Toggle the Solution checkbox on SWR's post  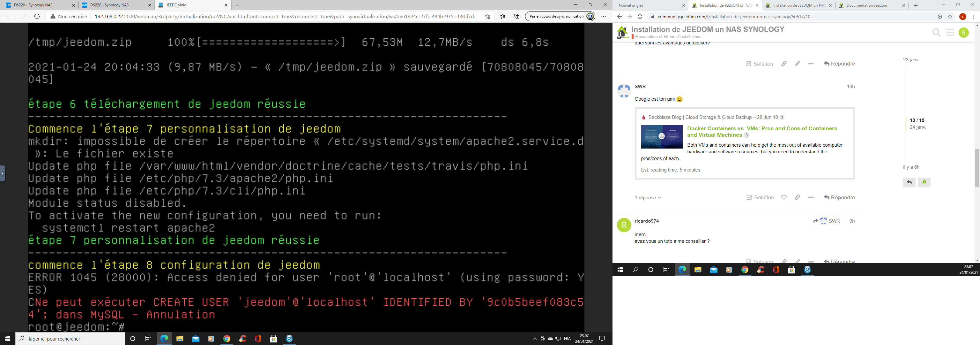pyautogui.click(x=760, y=197)
